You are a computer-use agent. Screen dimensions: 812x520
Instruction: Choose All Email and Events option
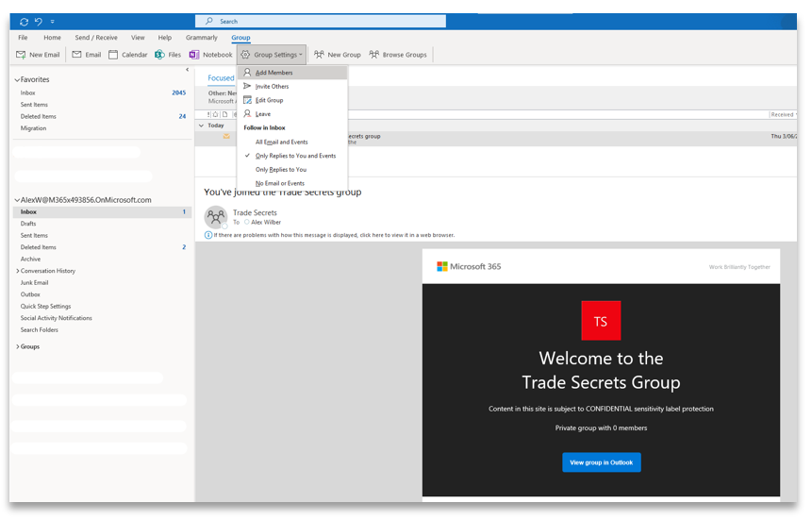pos(281,142)
